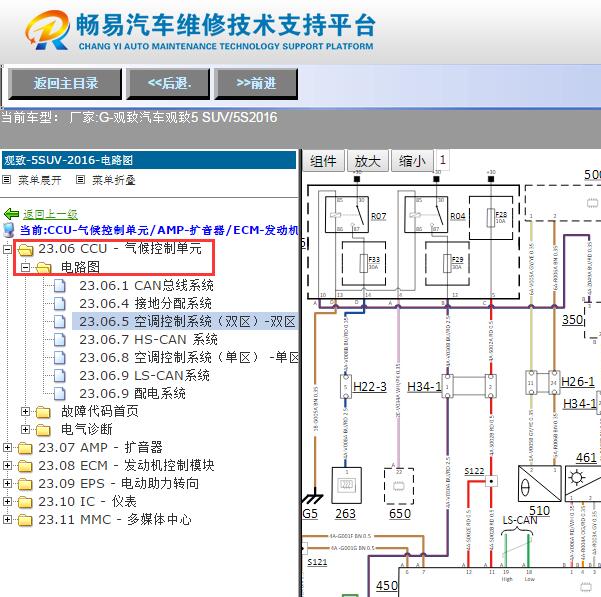
Task: Click green back arrow icon
Action: tap(11, 214)
